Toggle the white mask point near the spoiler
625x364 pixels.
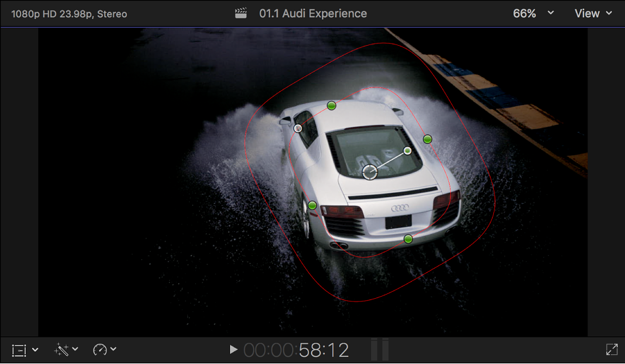tap(298, 128)
